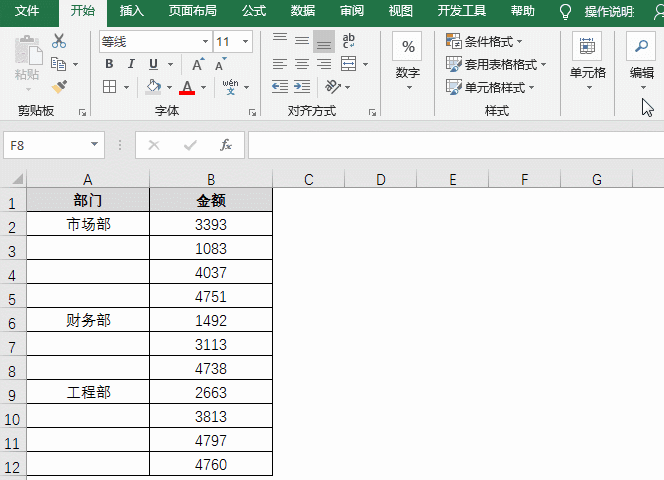Screen dimensions: 664x480
Task: Expand underline style dropdown arrow
Action: click(x=171, y=64)
